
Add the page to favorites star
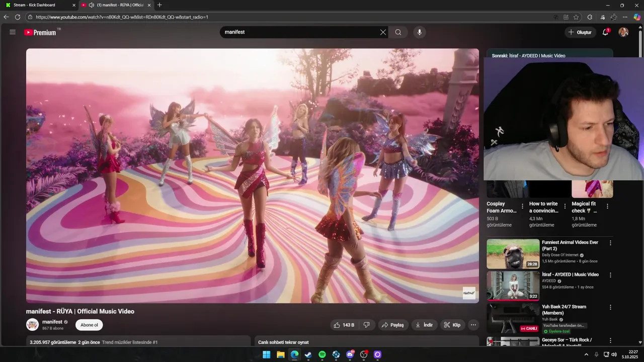(x=576, y=17)
